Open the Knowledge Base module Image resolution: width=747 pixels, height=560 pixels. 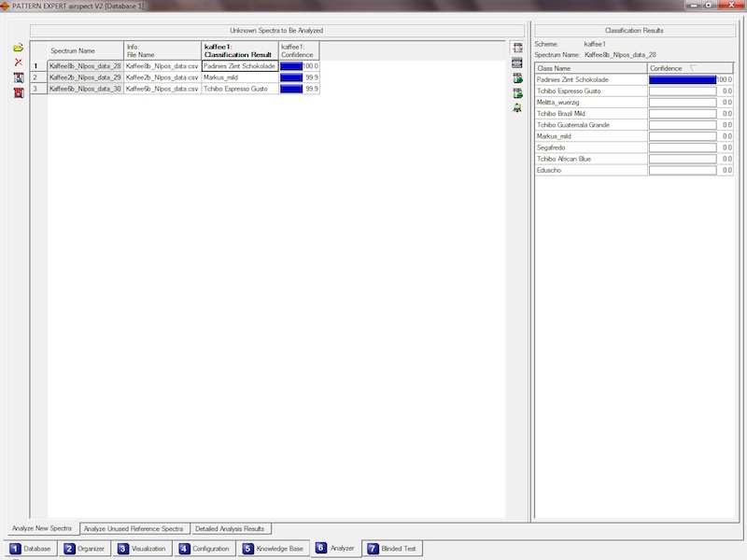point(274,549)
